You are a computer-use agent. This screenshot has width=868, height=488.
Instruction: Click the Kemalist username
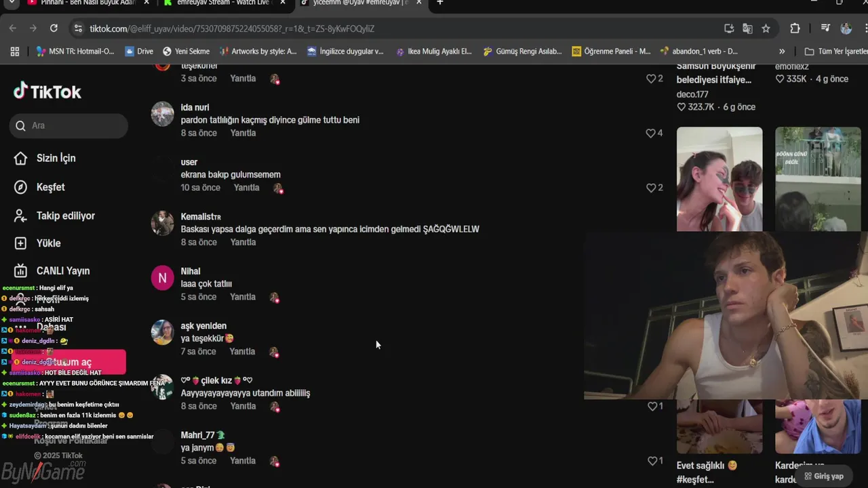click(201, 216)
